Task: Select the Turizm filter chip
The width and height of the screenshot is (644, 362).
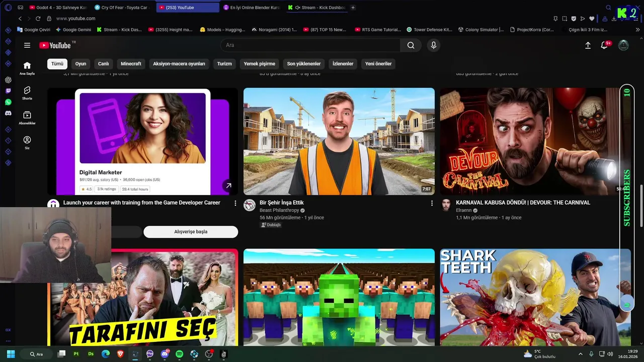Action: 224,64
